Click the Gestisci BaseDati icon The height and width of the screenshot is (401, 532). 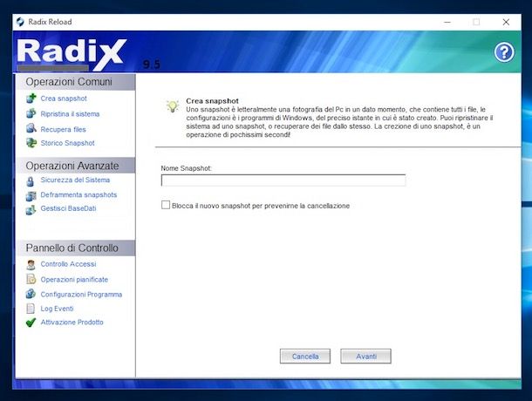click(31, 210)
